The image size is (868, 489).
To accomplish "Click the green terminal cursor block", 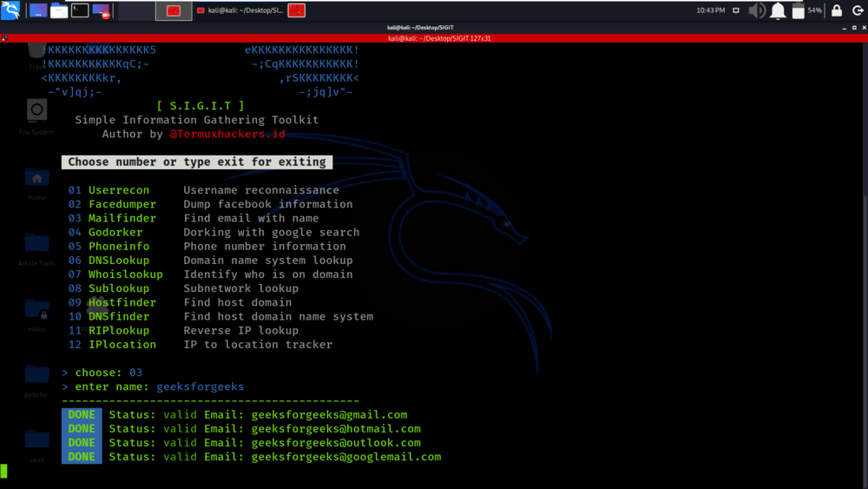I will [x=3, y=472].
